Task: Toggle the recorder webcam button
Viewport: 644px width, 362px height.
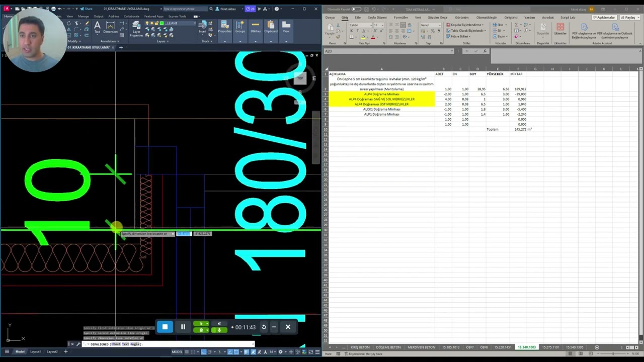Action: (x=201, y=330)
